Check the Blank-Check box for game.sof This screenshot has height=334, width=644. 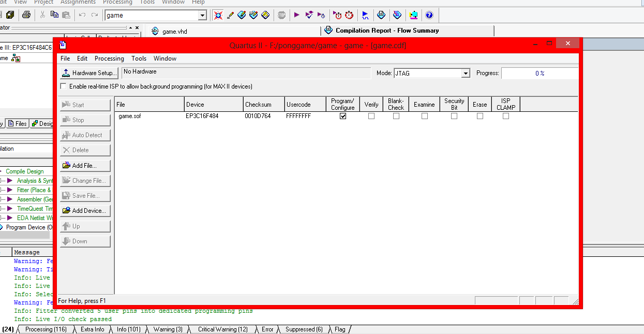(396, 116)
